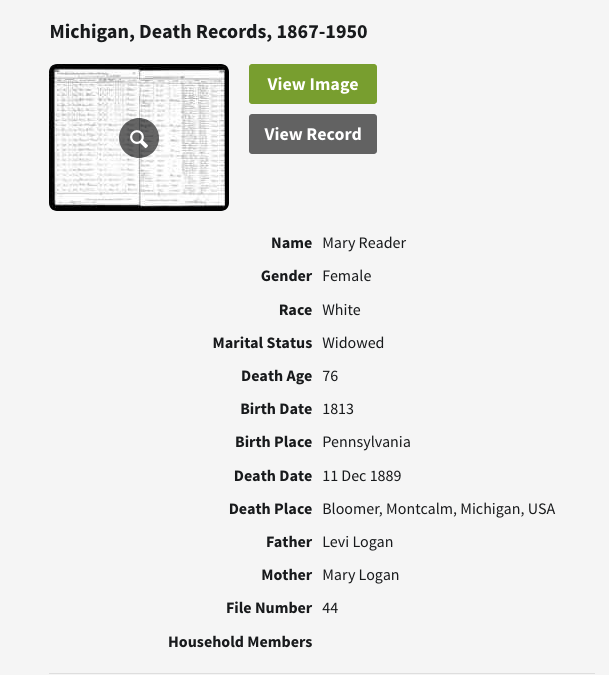Click the Birth Place value Pennsylvania
Screen dimensions: 609x675
tap(366, 442)
